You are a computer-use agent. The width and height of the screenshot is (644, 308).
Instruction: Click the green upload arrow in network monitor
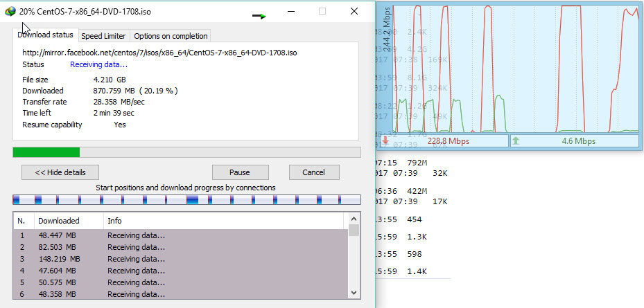pyautogui.click(x=516, y=141)
